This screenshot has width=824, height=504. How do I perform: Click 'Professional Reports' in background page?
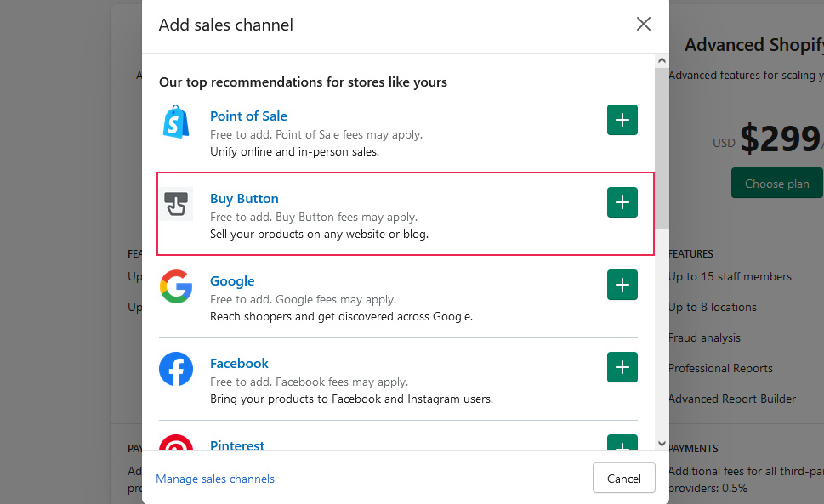coord(720,369)
